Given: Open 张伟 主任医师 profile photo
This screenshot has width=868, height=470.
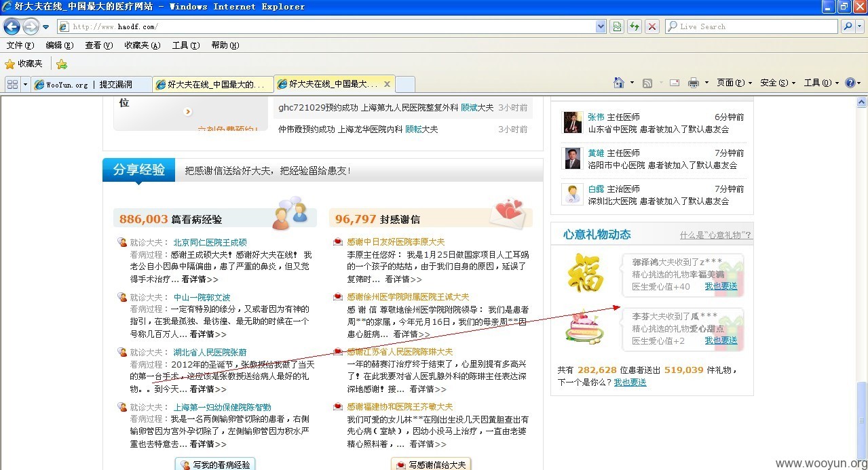Looking at the screenshot, I should [x=572, y=122].
